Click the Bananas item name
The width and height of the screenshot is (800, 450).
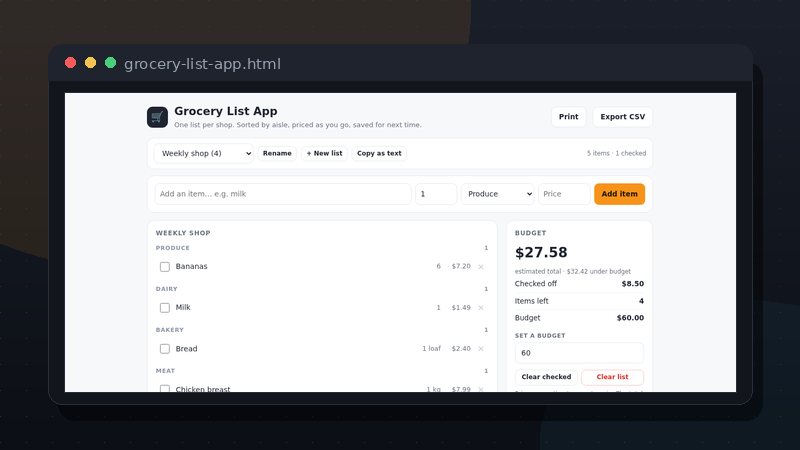click(191, 266)
